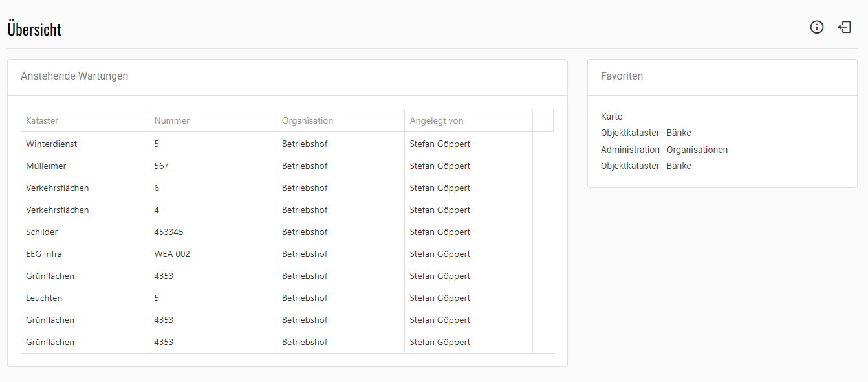The image size is (868, 382).
Task: Open the first Objektkataster - Bänke favorite
Action: coord(646,133)
